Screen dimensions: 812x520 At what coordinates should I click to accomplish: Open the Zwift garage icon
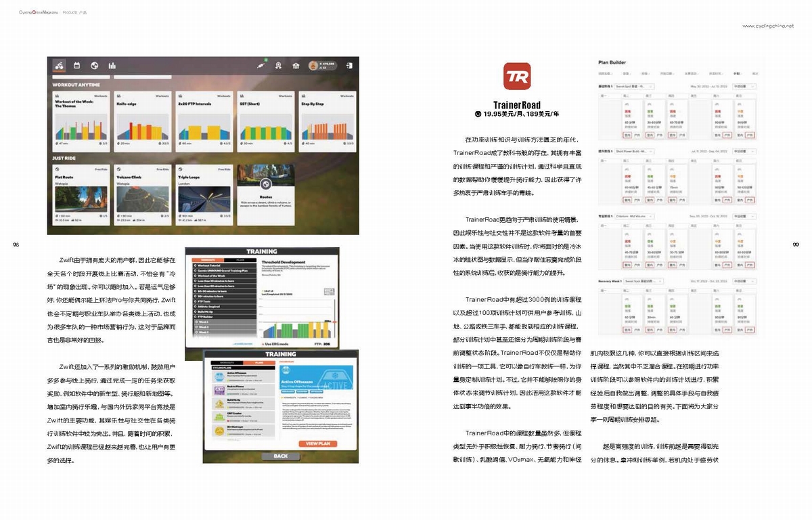(296, 66)
